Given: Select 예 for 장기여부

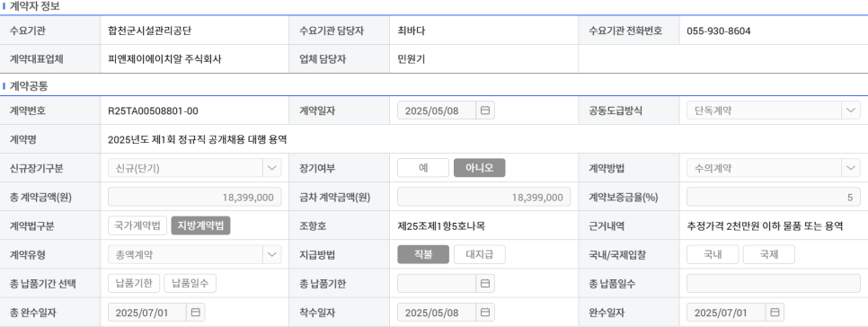Looking at the screenshot, I should (423, 168).
